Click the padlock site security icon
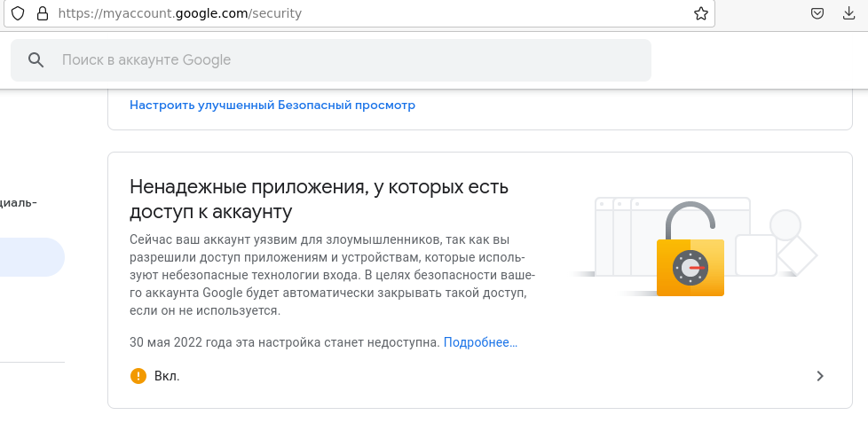 click(43, 13)
